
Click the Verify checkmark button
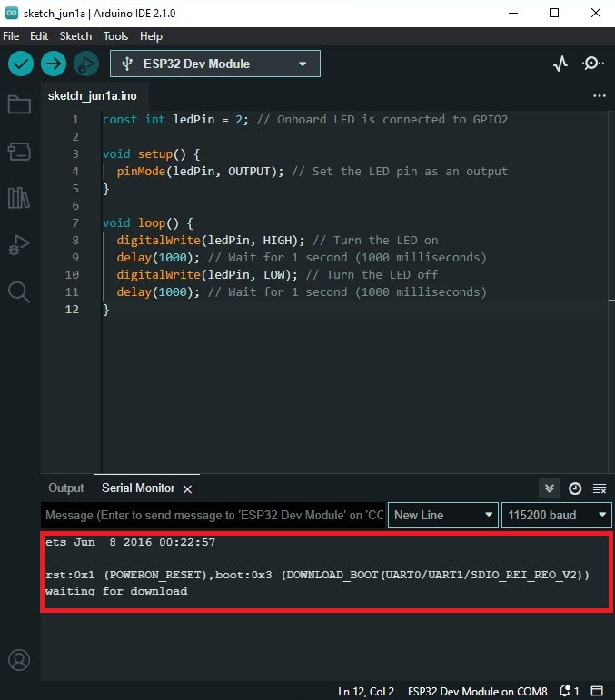(x=21, y=64)
